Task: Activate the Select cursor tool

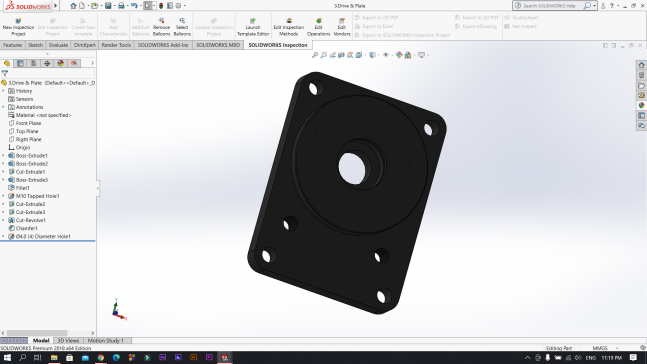Action: coord(148,6)
